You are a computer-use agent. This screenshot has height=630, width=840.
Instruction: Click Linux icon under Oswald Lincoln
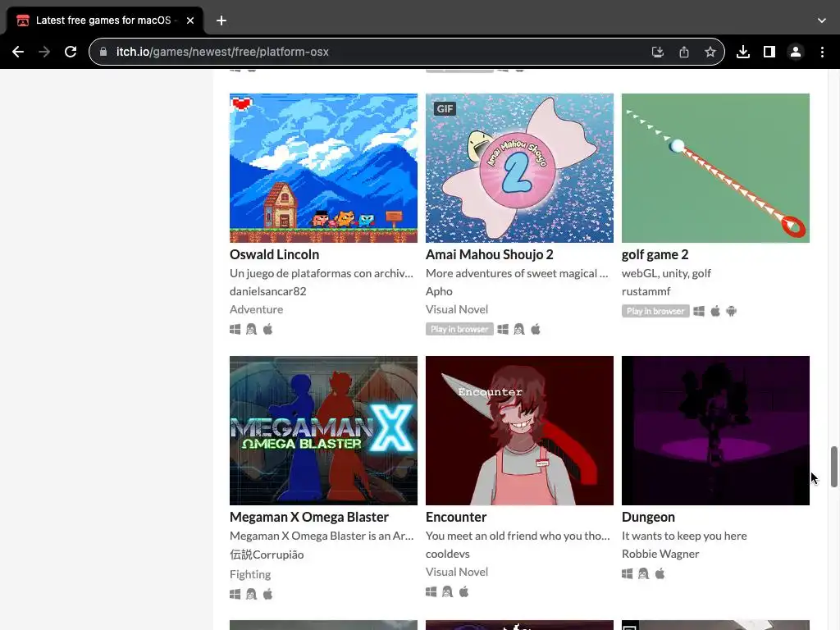251,329
